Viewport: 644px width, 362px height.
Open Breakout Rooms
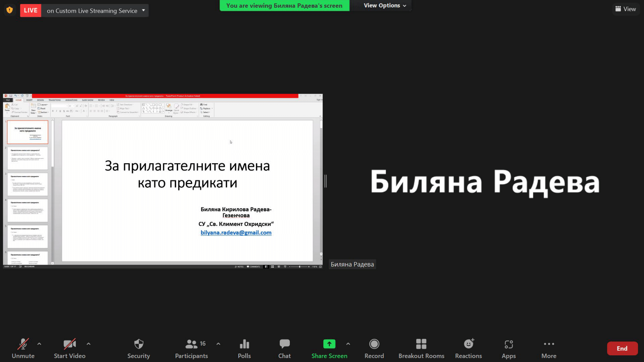coord(421,348)
